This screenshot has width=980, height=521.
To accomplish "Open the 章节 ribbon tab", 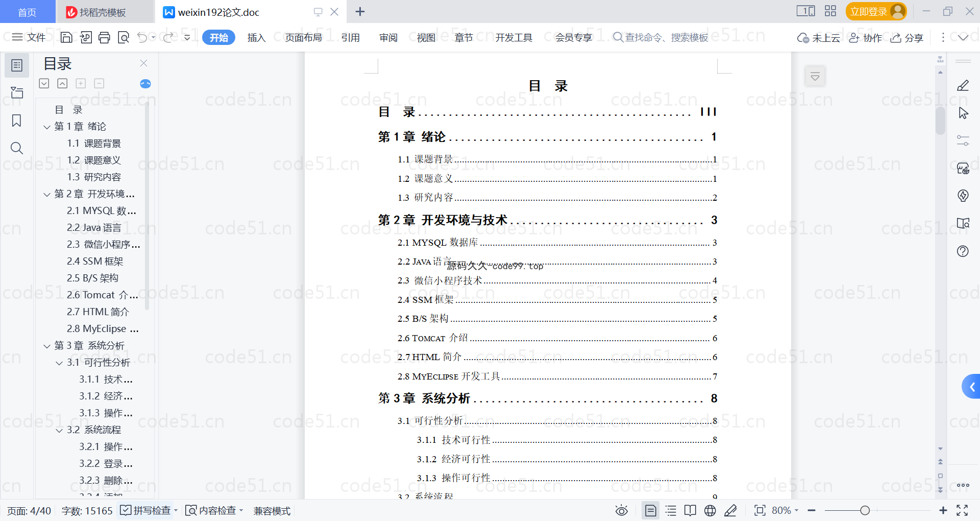I will tap(463, 37).
